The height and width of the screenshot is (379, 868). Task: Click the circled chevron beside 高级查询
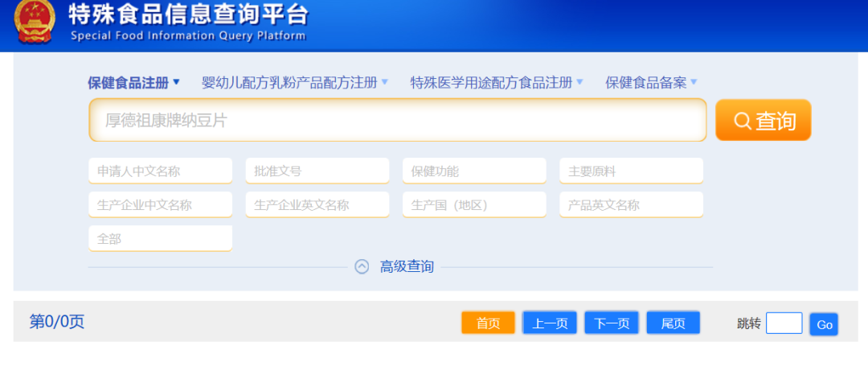pyautogui.click(x=362, y=266)
